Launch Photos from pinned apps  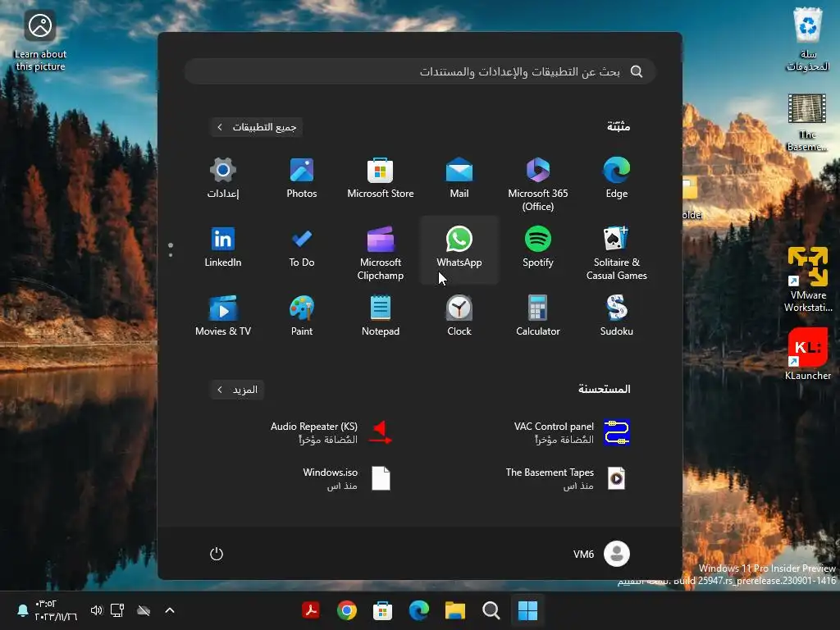[x=302, y=180]
